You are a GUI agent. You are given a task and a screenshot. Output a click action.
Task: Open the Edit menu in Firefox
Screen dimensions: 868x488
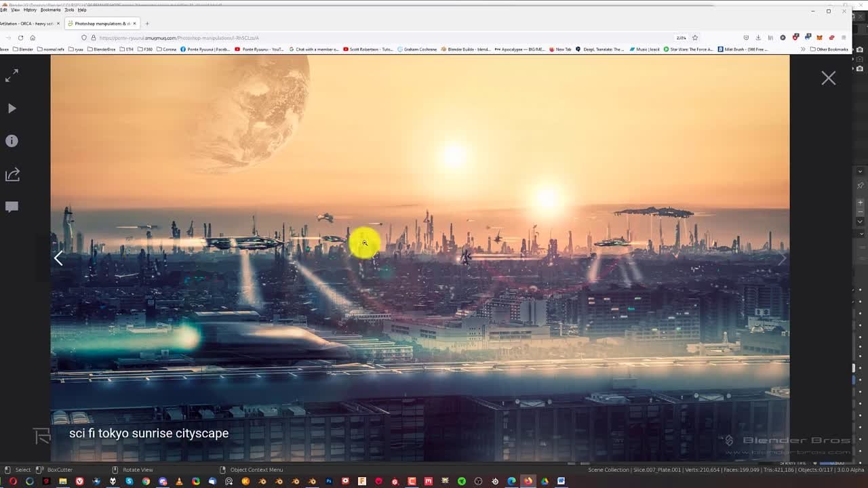click(3, 10)
